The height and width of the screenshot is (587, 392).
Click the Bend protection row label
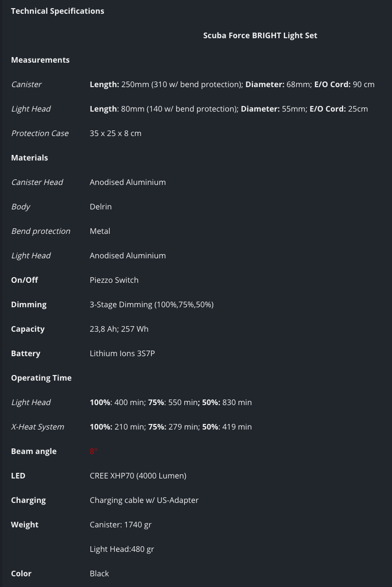tap(41, 231)
